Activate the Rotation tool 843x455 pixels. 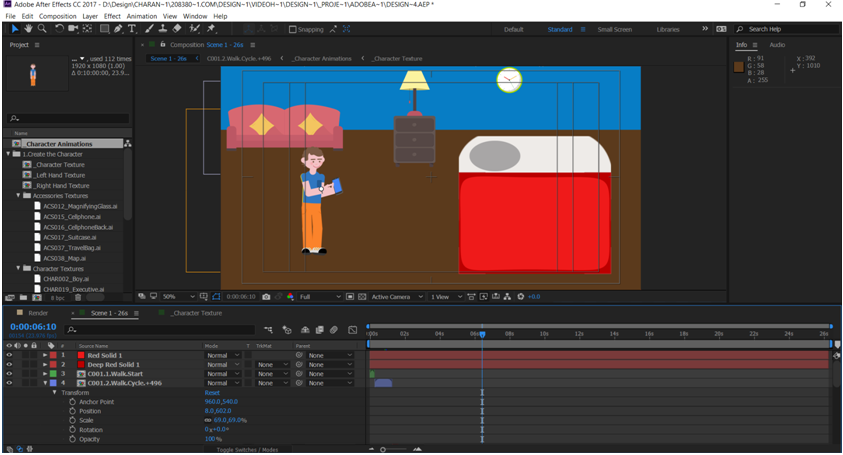[59, 29]
